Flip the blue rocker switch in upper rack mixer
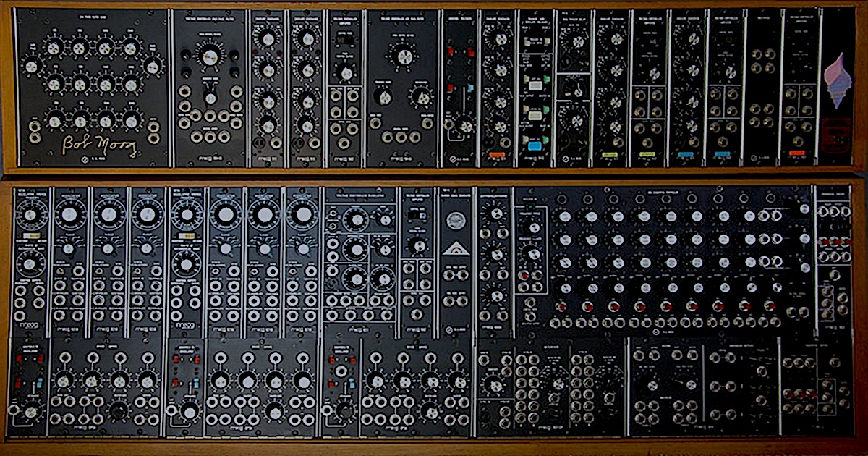The image size is (868, 456). (469, 88)
